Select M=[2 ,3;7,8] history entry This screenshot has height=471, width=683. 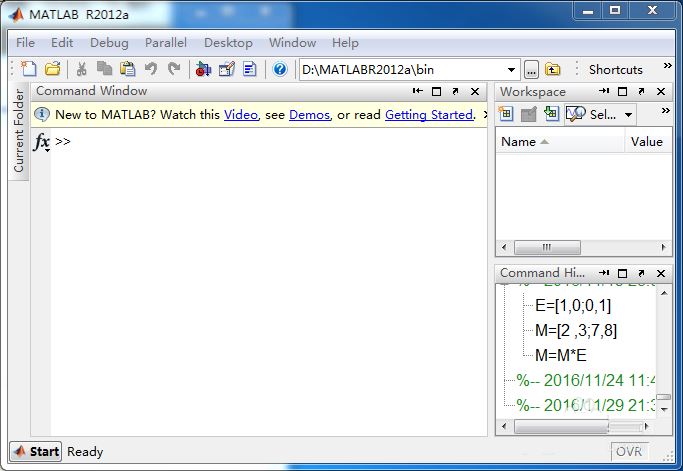(x=576, y=330)
